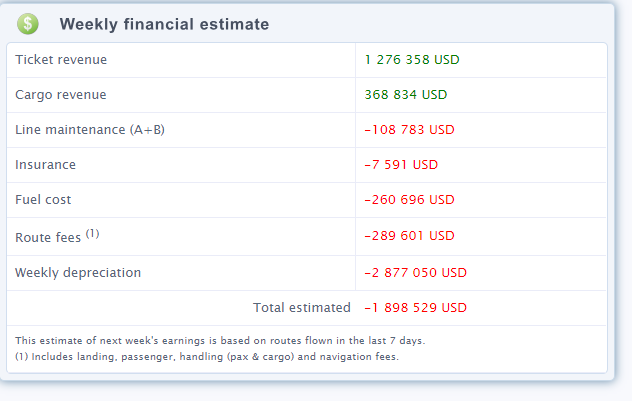632x401 pixels.
Task: Select the Ticket revenue row label
Action: click(x=61, y=60)
